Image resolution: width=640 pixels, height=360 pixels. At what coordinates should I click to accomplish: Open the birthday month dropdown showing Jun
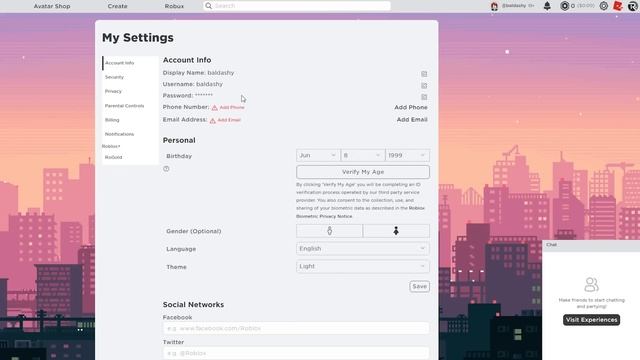click(318, 156)
